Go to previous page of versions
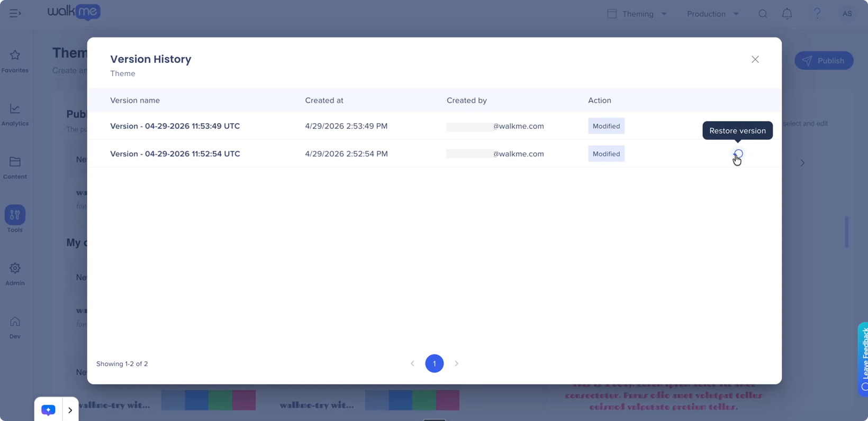Viewport: 868px width, 421px height. pyautogui.click(x=412, y=363)
